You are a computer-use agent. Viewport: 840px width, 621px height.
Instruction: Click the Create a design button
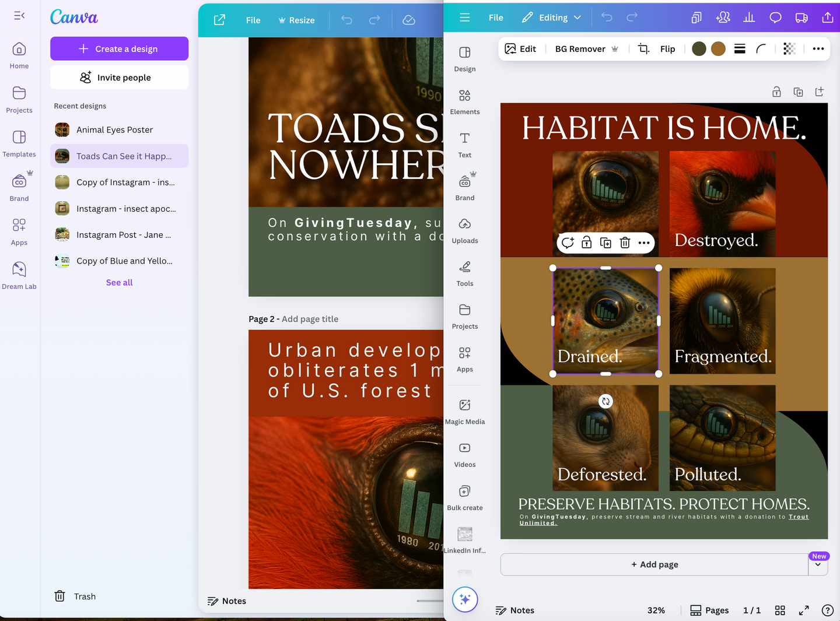pyautogui.click(x=119, y=49)
